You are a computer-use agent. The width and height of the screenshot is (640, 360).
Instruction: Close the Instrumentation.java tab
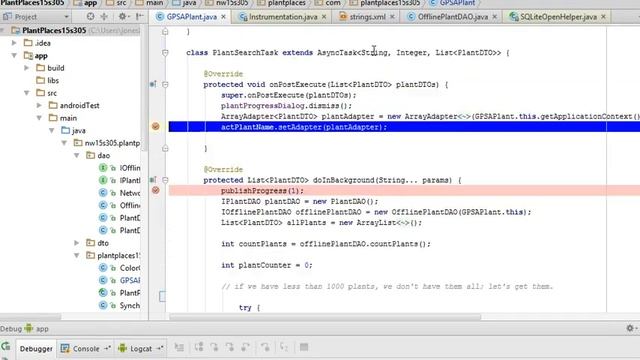pos(324,17)
